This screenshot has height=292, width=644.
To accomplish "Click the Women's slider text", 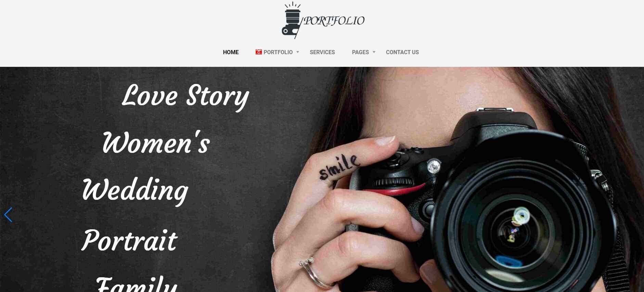I will click(156, 143).
